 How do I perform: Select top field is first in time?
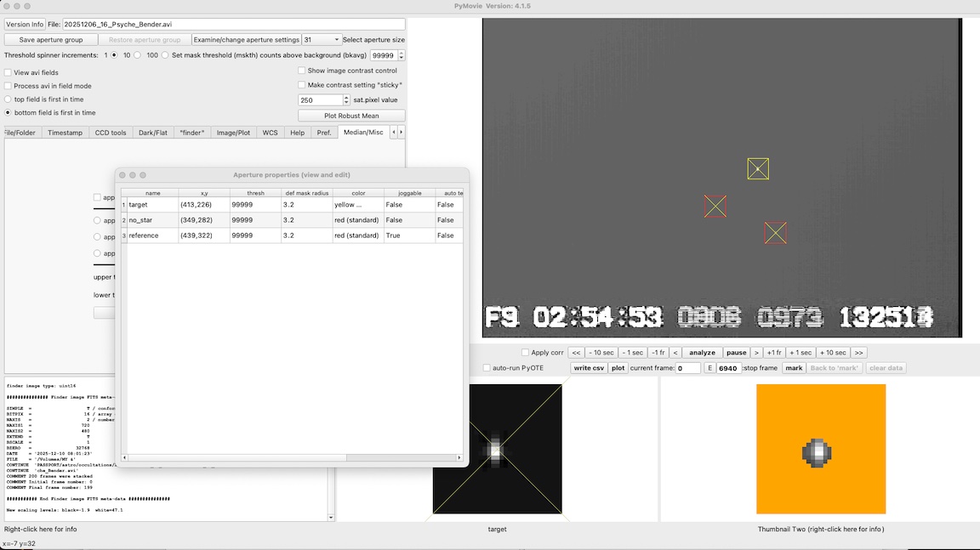pyautogui.click(x=9, y=99)
